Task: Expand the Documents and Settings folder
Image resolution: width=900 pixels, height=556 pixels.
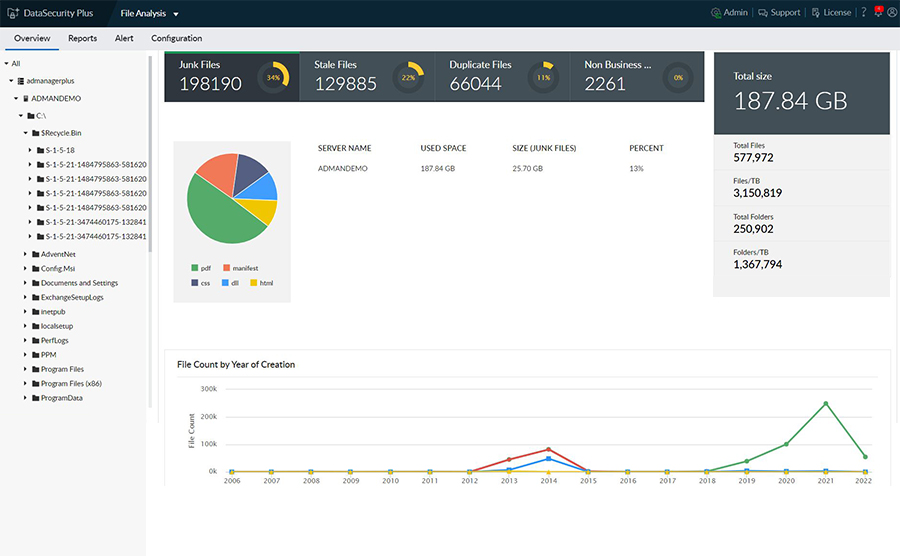Action: [x=26, y=283]
